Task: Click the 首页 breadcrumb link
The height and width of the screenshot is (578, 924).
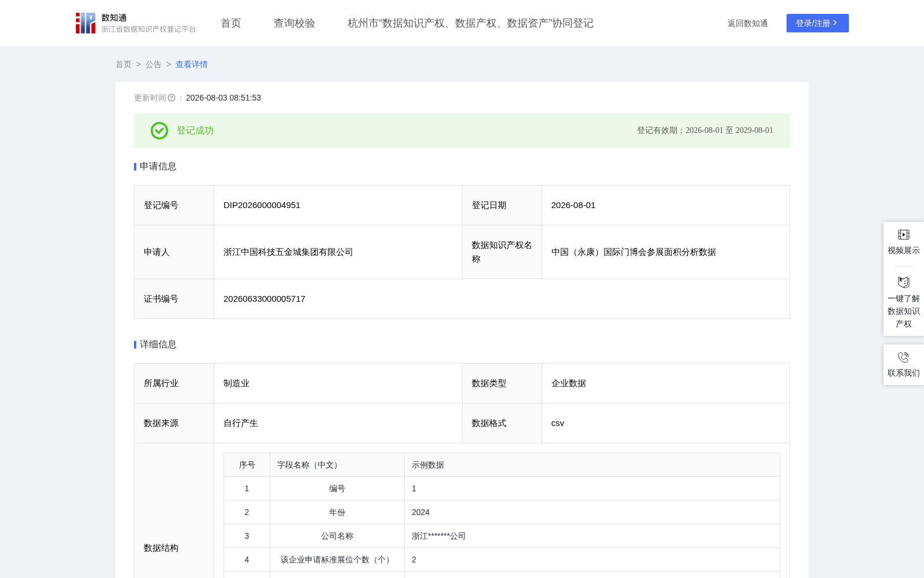Action: pyautogui.click(x=124, y=64)
